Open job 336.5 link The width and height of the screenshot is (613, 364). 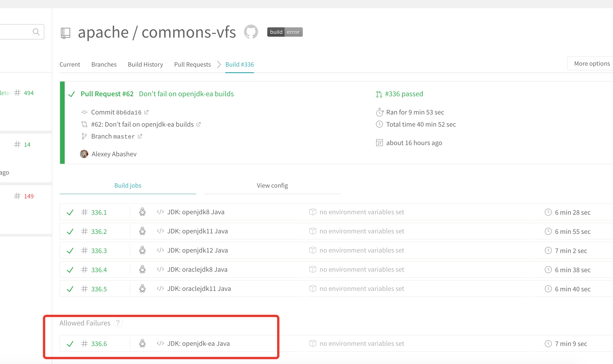[x=99, y=289]
